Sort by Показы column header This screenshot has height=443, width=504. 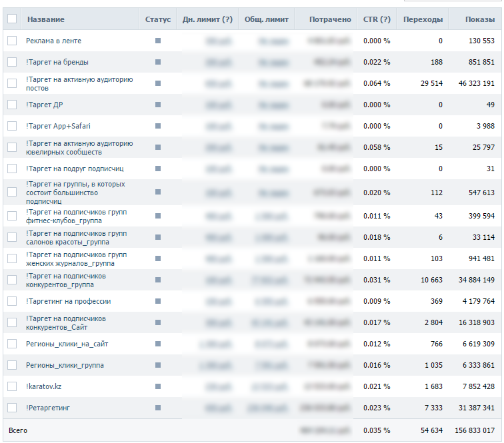[480, 19]
